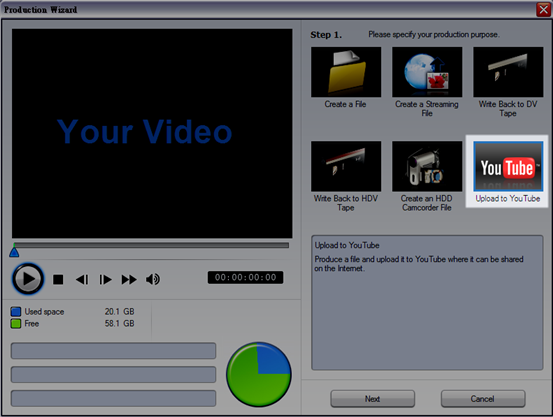Click the 'Used space' label

coord(44,312)
